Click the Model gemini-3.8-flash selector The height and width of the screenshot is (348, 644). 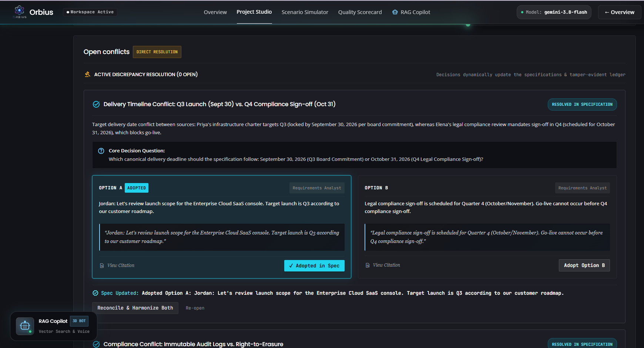tap(554, 12)
